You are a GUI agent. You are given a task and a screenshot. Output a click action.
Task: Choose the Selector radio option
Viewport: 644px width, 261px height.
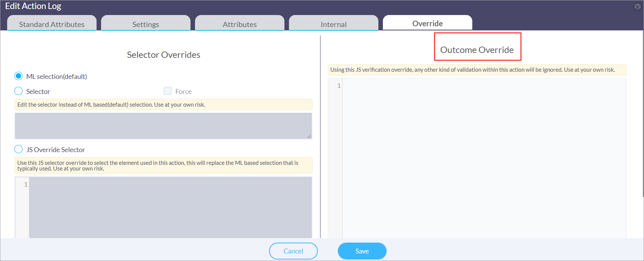pos(18,91)
